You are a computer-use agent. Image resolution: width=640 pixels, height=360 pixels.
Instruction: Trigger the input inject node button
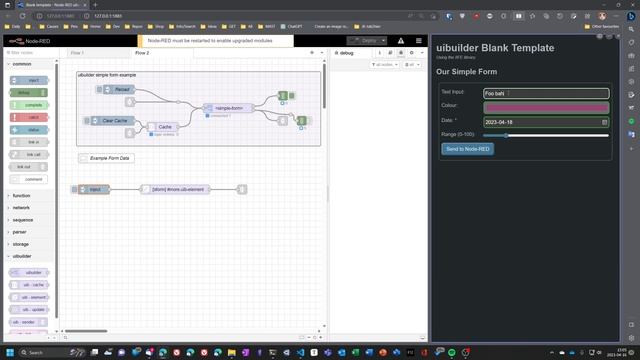click(74, 189)
